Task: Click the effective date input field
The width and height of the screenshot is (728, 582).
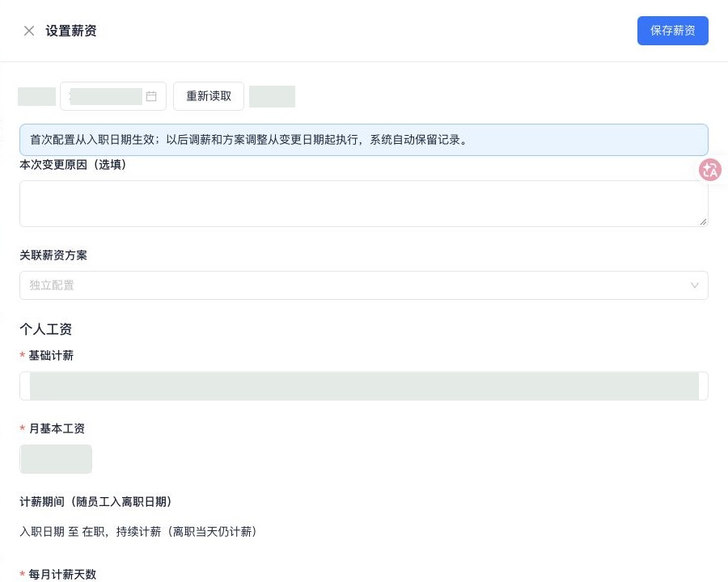Action: [x=112, y=96]
